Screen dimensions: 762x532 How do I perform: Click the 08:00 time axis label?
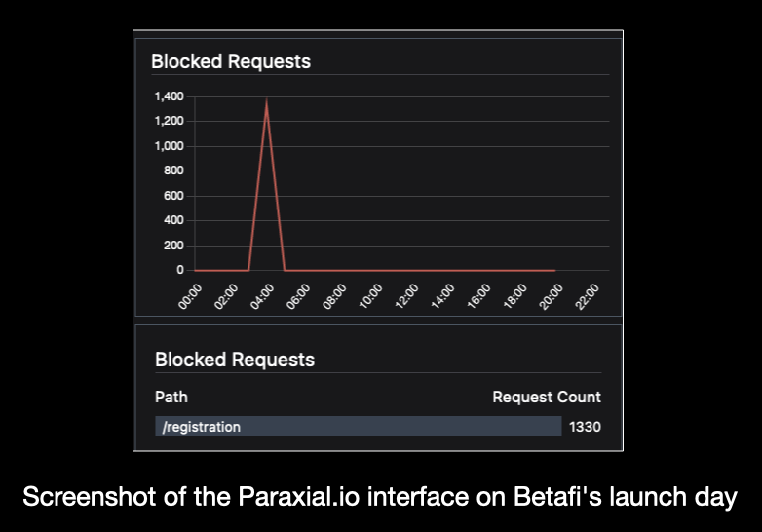(x=334, y=296)
